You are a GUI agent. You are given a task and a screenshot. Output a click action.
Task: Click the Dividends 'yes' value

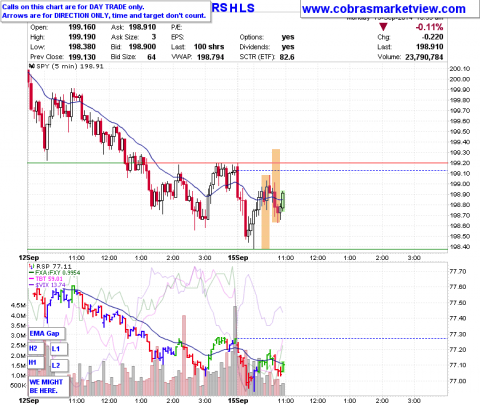[x=288, y=47]
